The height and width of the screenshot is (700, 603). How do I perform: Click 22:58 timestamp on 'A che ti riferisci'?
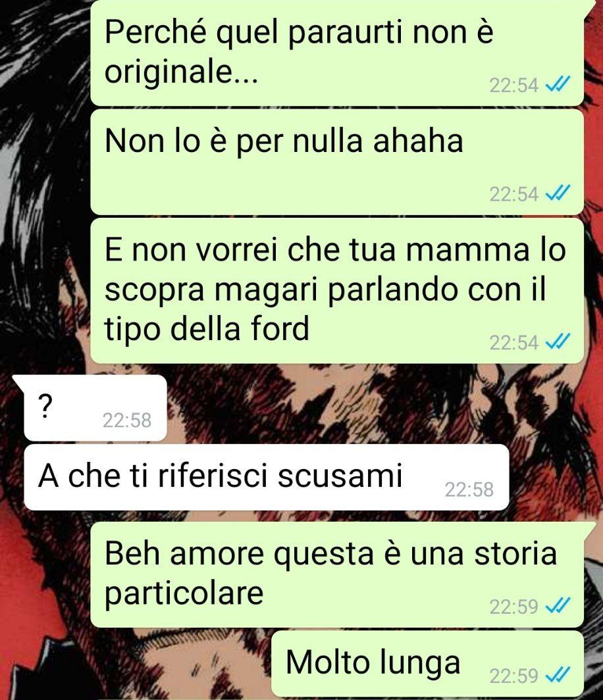[x=469, y=489]
